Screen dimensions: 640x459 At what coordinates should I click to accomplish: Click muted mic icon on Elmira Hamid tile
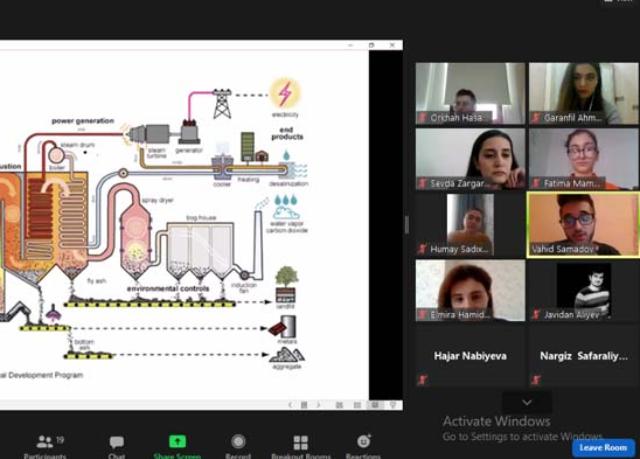[422, 315]
